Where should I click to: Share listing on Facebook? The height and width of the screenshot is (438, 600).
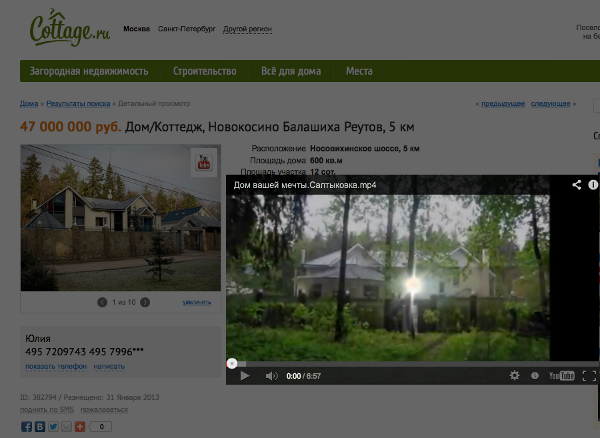pos(27,427)
